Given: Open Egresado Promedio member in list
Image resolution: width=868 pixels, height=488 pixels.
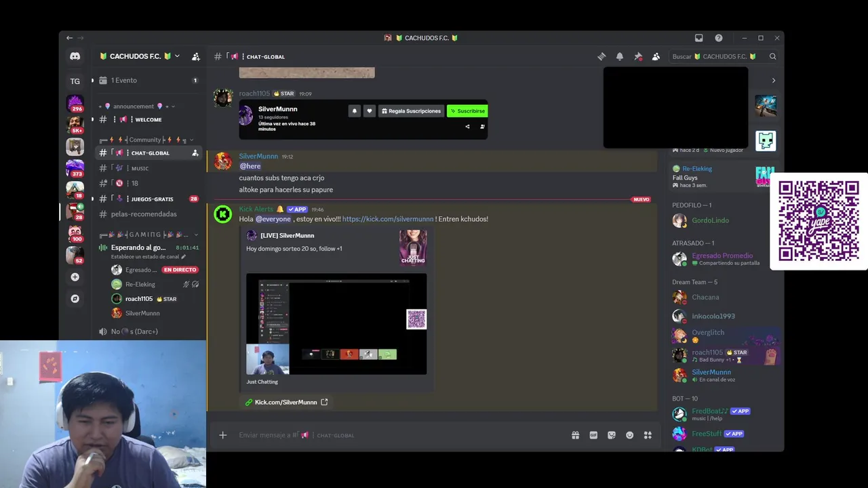Looking at the screenshot, I should tap(724, 259).
